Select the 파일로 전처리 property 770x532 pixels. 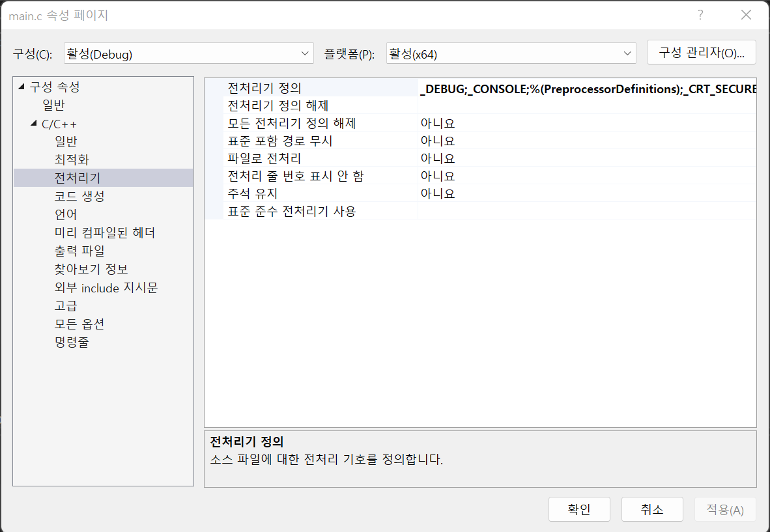pyautogui.click(x=264, y=158)
